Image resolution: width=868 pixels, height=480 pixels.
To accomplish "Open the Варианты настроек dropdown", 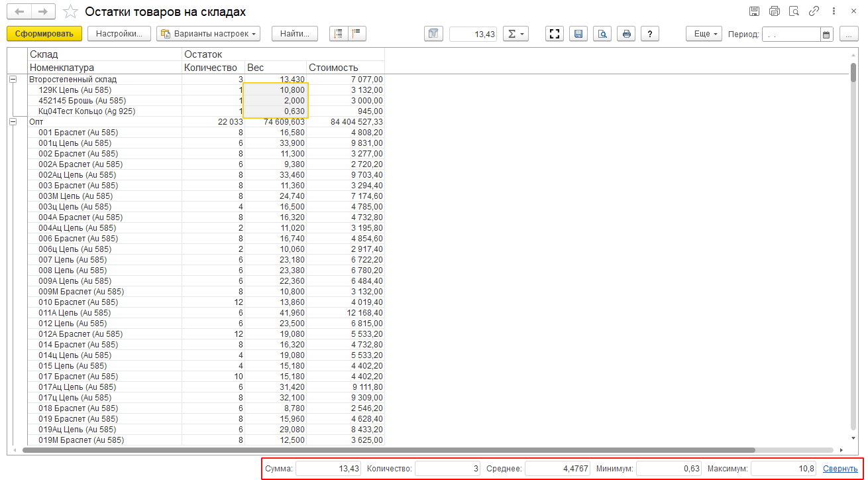I will point(208,34).
